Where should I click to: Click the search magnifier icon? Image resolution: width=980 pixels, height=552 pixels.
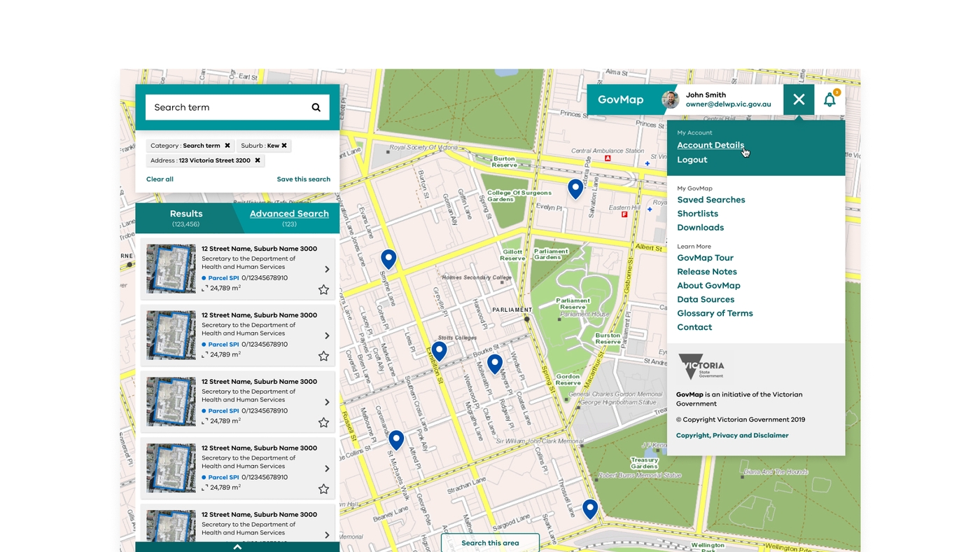click(x=316, y=107)
